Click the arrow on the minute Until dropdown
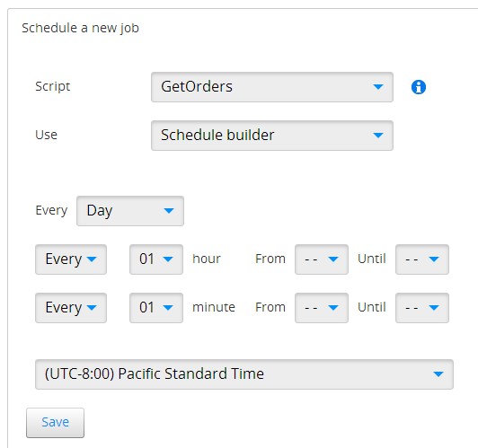Image resolution: width=478 pixels, height=448 pixels. pos(433,308)
